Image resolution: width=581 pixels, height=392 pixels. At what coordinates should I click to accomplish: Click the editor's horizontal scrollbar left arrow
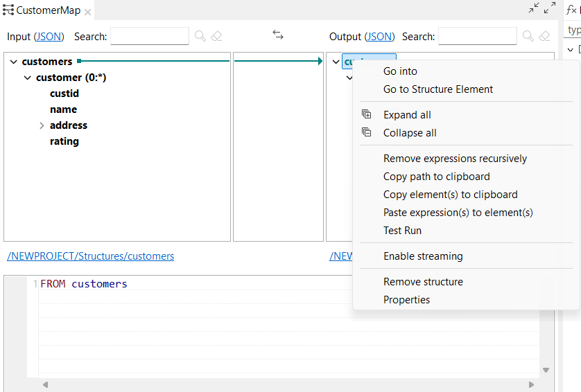46,384
